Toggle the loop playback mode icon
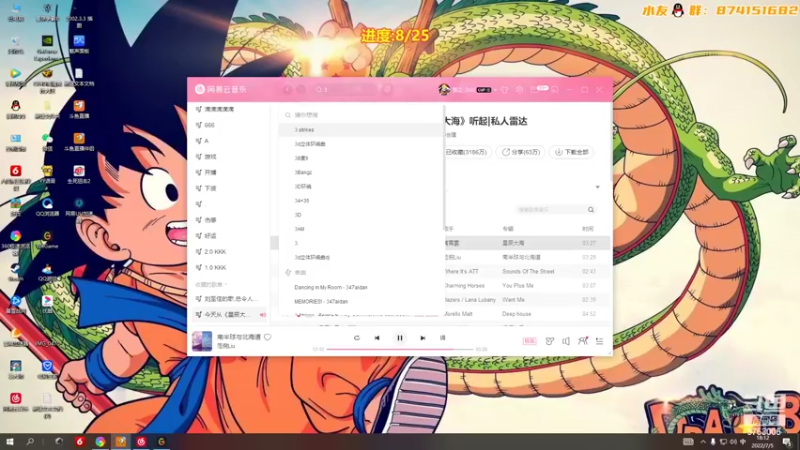 pos(357,338)
